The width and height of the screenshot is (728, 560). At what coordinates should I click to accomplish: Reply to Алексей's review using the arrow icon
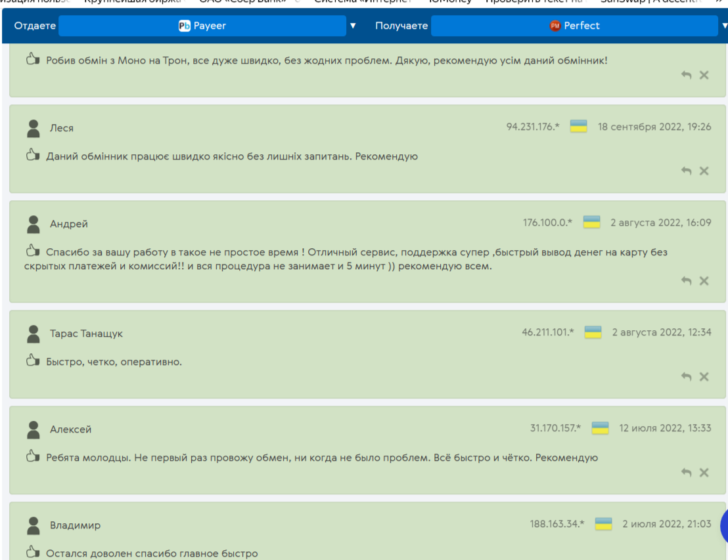[x=687, y=473]
